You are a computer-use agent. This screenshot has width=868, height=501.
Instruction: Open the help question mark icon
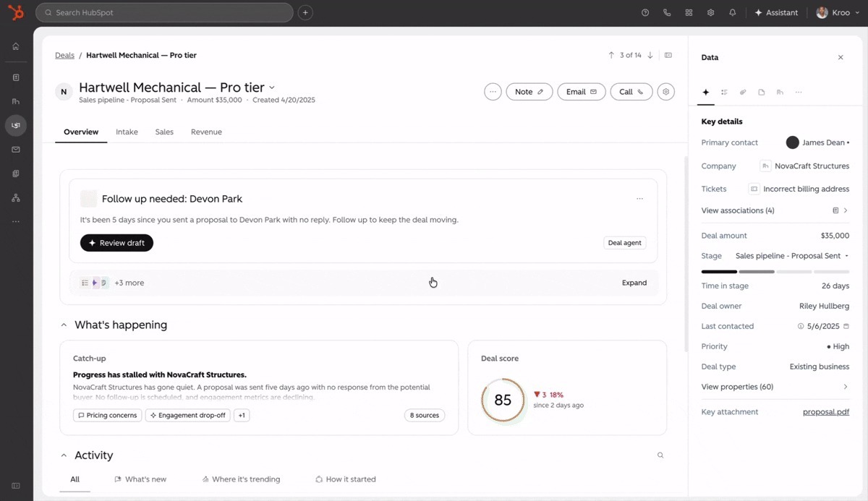645,12
